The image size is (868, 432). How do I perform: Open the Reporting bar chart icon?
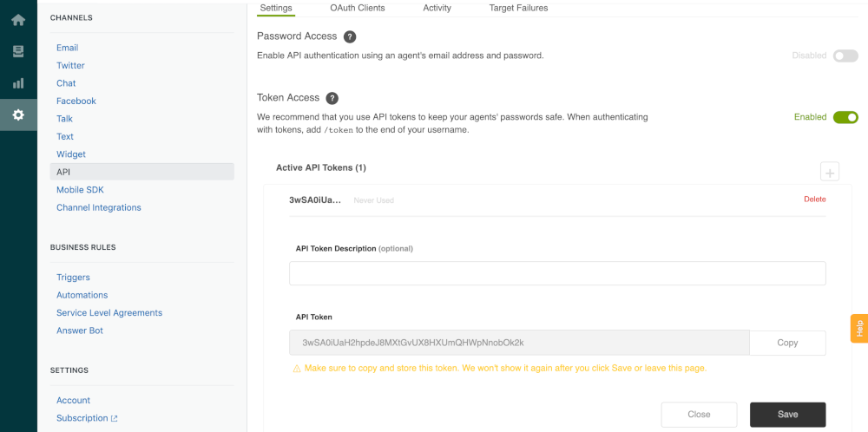pyautogui.click(x=18, y=83)
